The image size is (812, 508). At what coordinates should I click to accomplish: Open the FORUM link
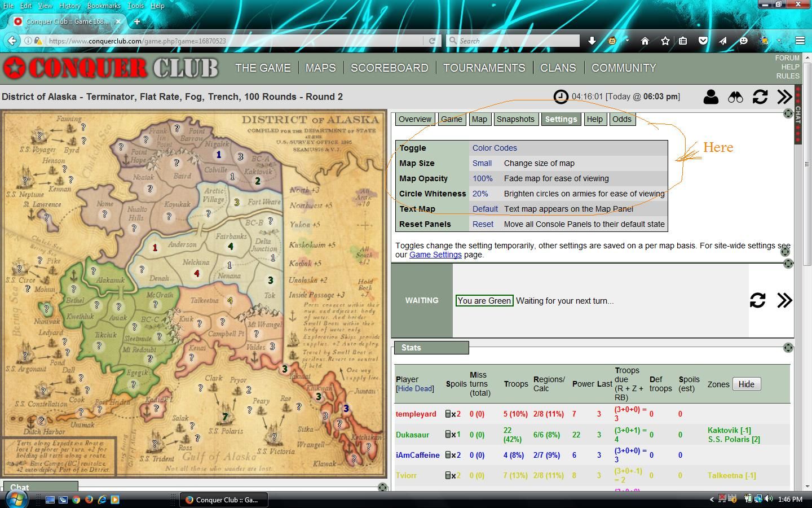[x=787, y=58]
